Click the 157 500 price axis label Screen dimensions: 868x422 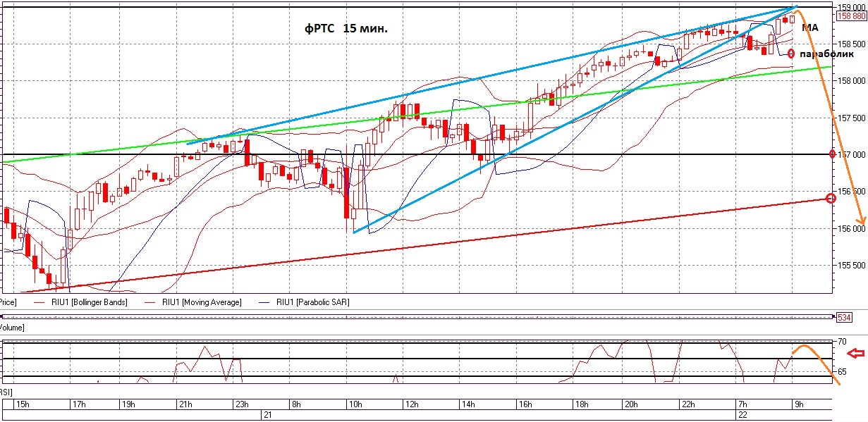pyautogui.click(x=850, y=118)
